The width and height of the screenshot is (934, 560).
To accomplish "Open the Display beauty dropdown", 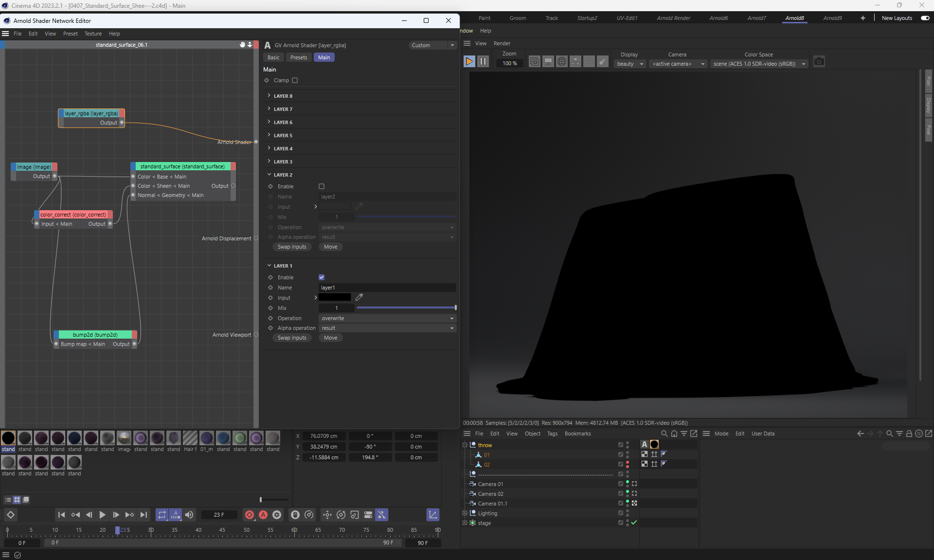I will tap(630, 64).
